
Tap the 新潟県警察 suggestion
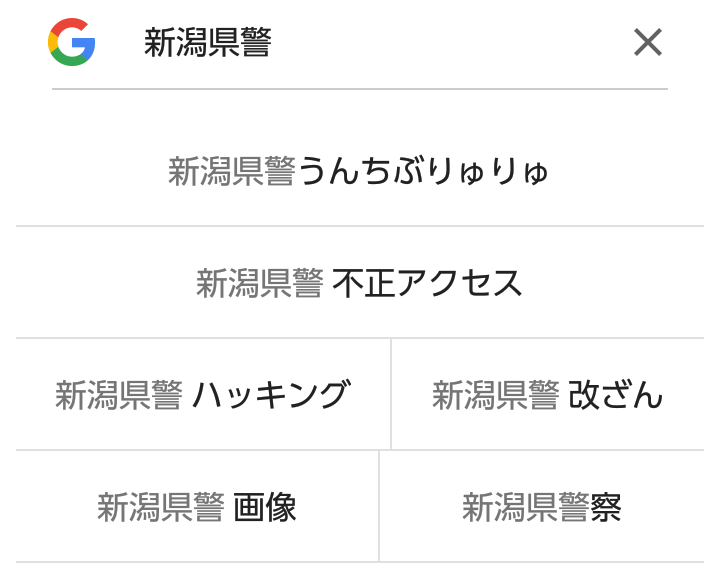click(x=541, y=507)
